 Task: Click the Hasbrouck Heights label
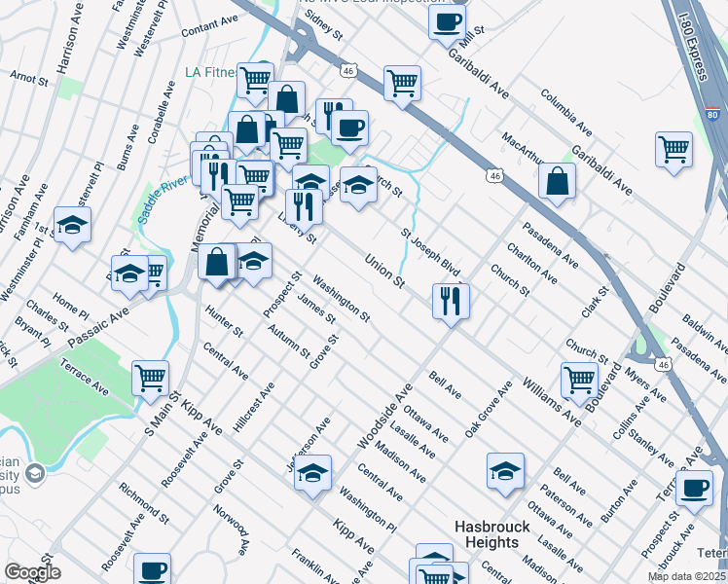coord(492,534)
